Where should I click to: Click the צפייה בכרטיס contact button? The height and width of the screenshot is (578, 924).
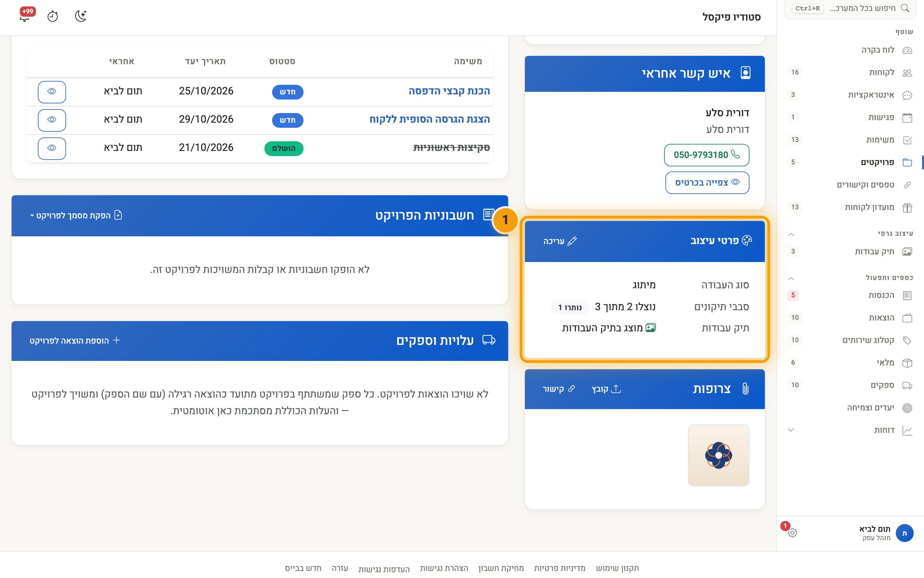707,182
